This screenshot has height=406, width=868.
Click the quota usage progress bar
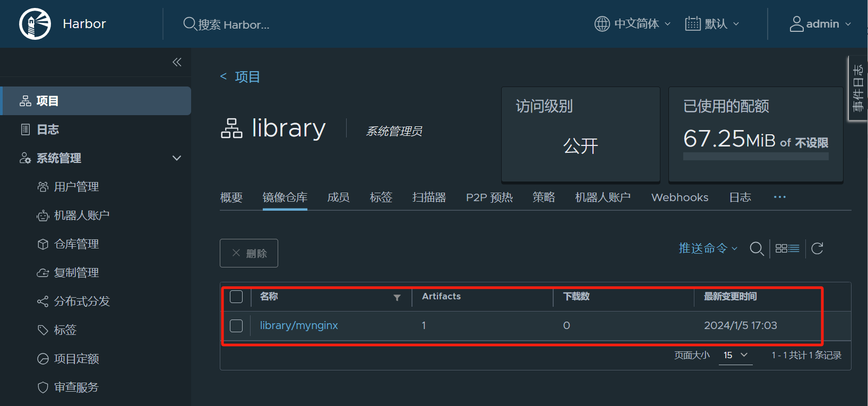pyautogui.click(x=756, y=157)
